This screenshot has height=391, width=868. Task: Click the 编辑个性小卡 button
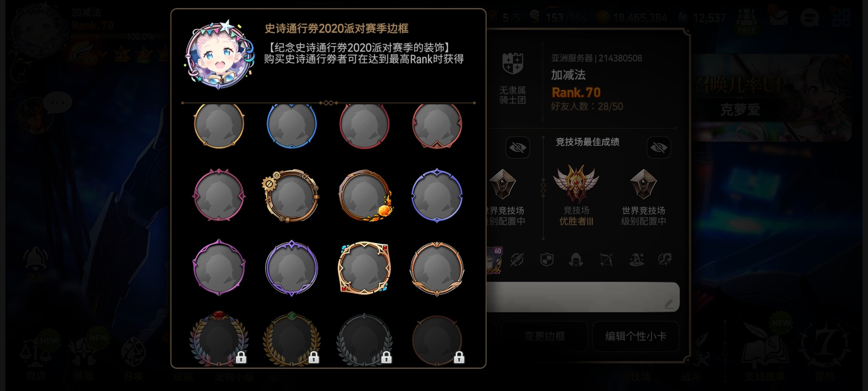pyautogui.click(x=636, y=336)
